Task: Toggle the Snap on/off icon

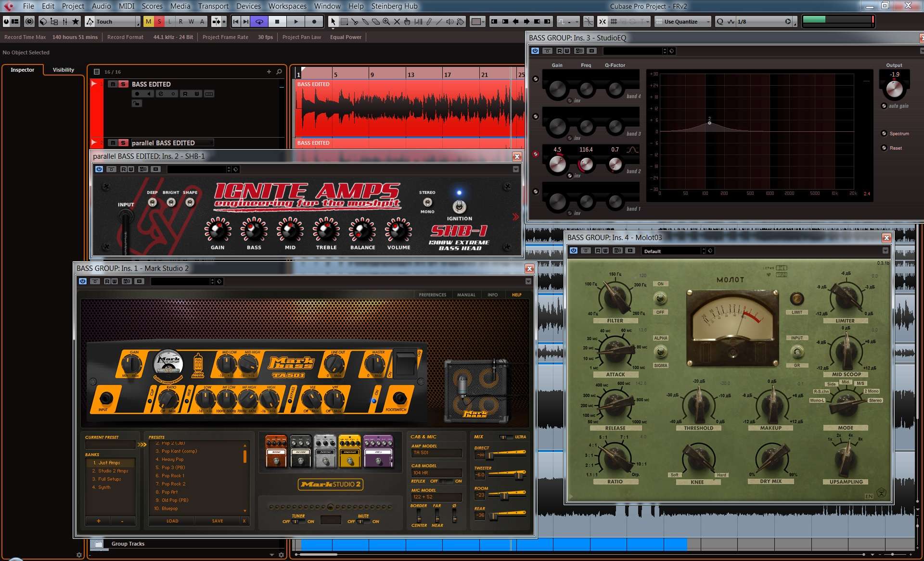Action: [603, 22]
